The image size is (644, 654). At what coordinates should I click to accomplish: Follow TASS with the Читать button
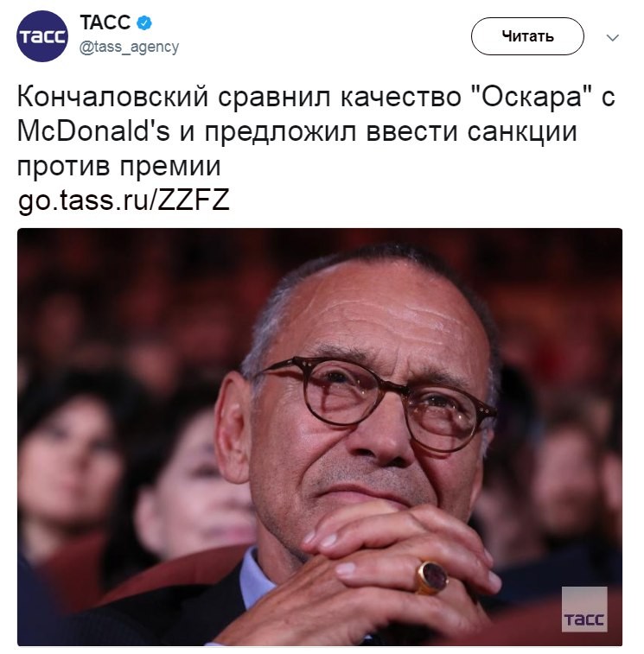click(527, 36)
